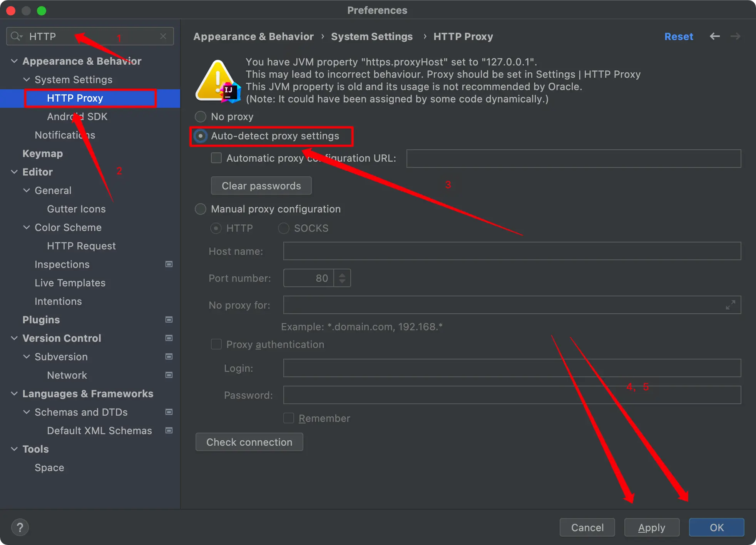
Task: Click the Reset link
Action: coord(679,37)
